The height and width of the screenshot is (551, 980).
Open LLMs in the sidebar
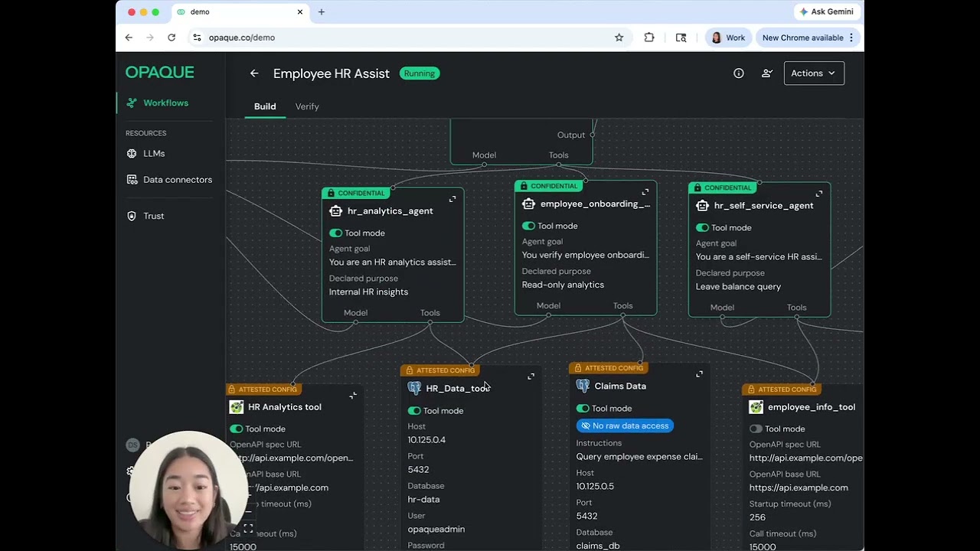[x=154, y=153]
